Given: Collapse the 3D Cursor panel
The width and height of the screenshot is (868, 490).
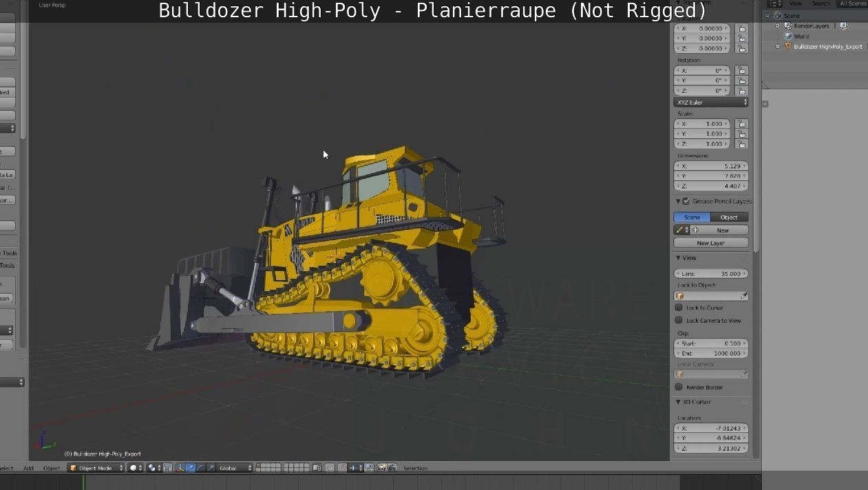Looking at the screenshot, I should [678, 402].
